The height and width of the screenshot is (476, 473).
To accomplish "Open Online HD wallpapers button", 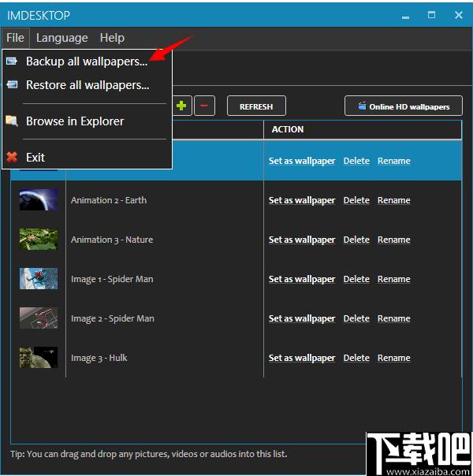I will pos(403,106).
